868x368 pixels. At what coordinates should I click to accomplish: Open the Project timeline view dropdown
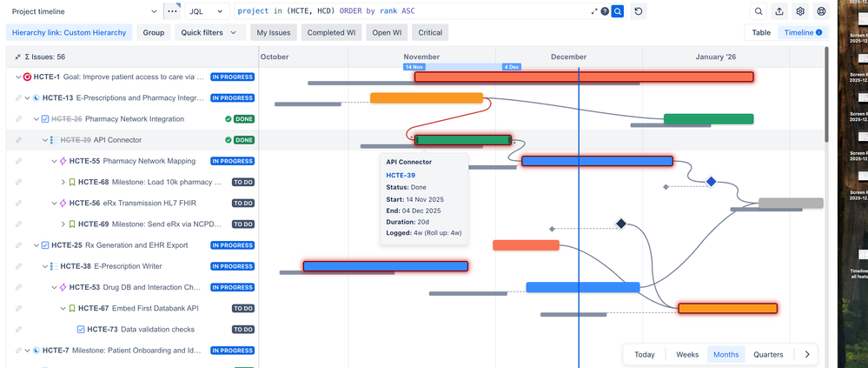click(84, 11)
